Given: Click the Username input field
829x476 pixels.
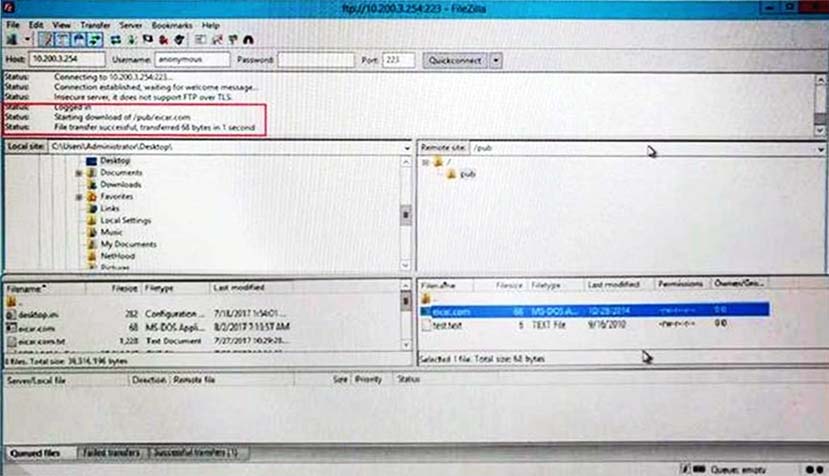Looking at the screenshot, I should point(192,59).
